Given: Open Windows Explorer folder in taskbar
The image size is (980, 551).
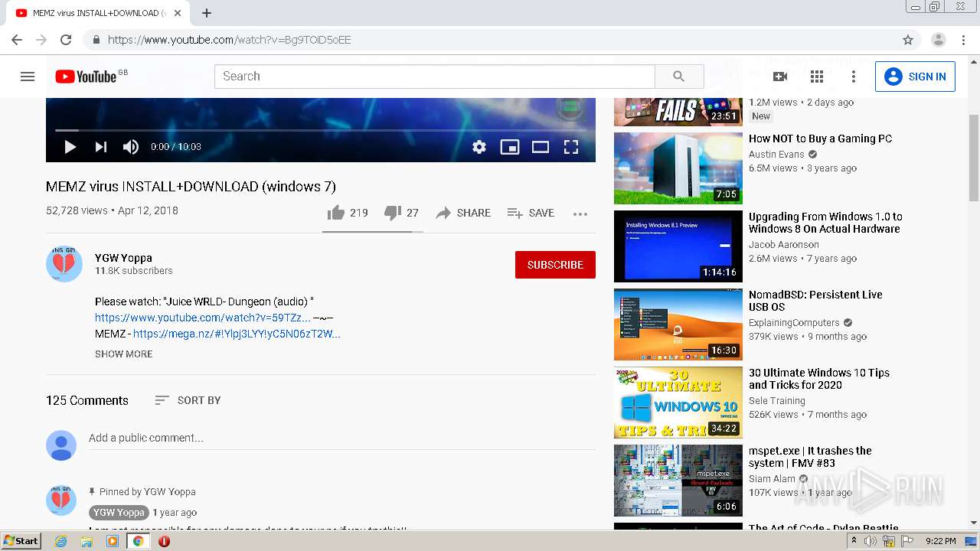Looking at the screenshot, I should click(87, 541).
